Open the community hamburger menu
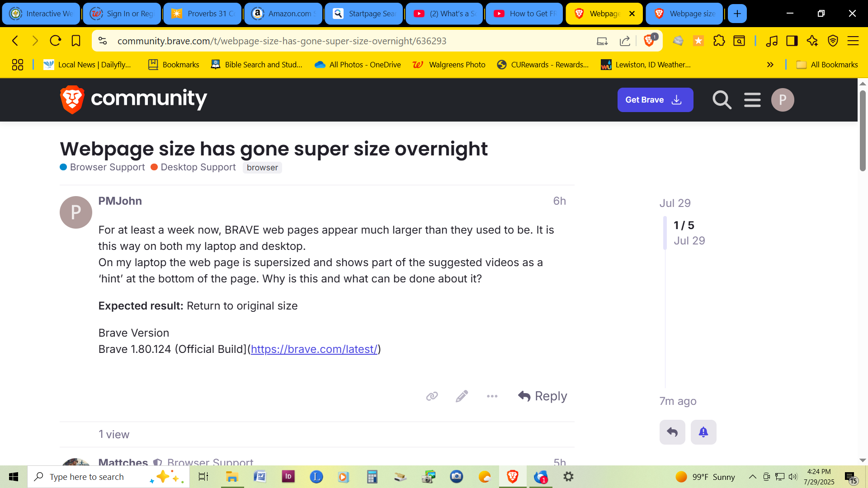This screenshot has height=488, width=868. (x=752, y=100)
